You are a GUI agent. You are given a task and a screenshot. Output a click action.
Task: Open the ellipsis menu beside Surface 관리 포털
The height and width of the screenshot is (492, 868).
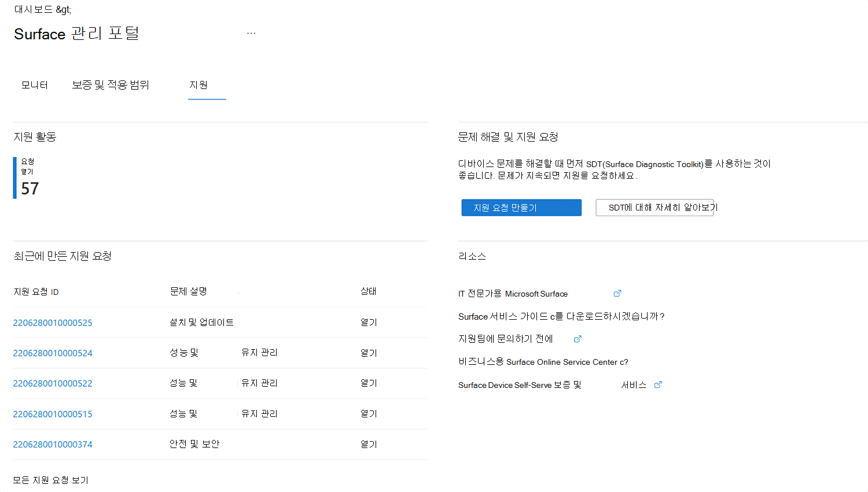click(x=251, y=34)
